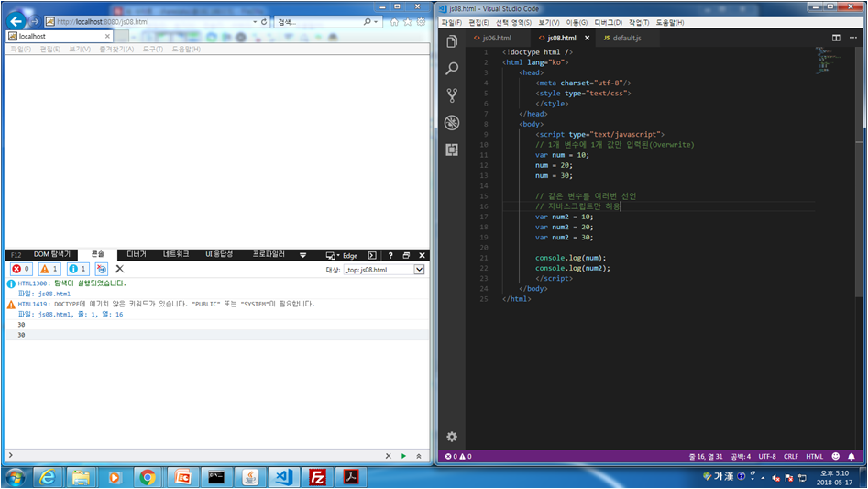Open the Search view in VS Code

(452, 68)
